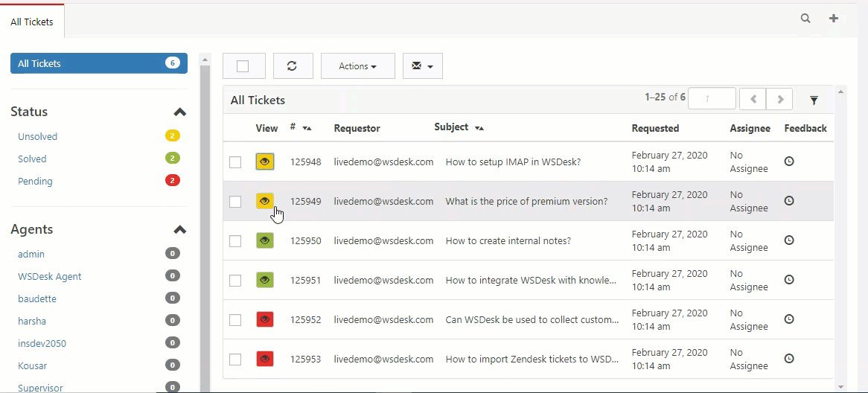The width and height of the screenshot is (868, 393).
Task: Open subject 'How to setup IMAP in WSDesk?'
Action: [513, 162]
